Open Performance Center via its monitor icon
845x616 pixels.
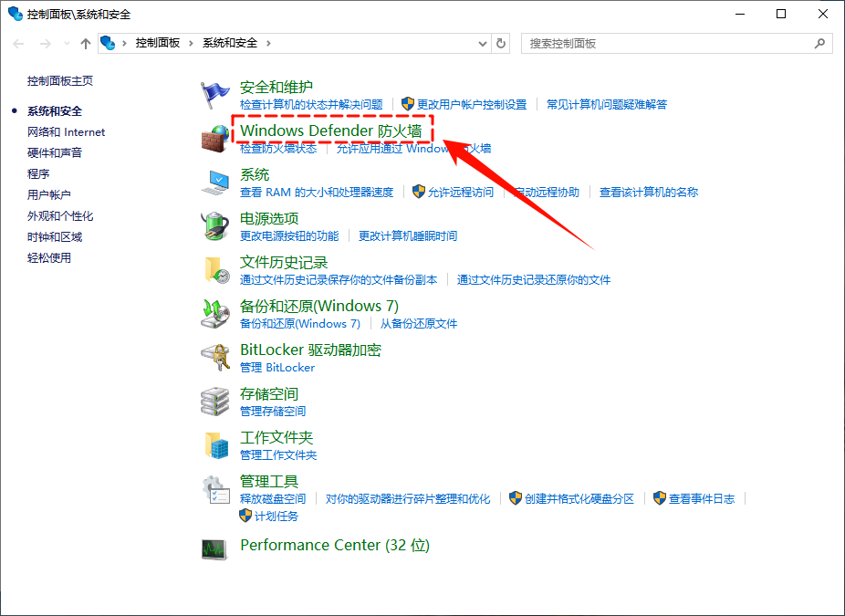pyautogui.click(x=215, y=548)
